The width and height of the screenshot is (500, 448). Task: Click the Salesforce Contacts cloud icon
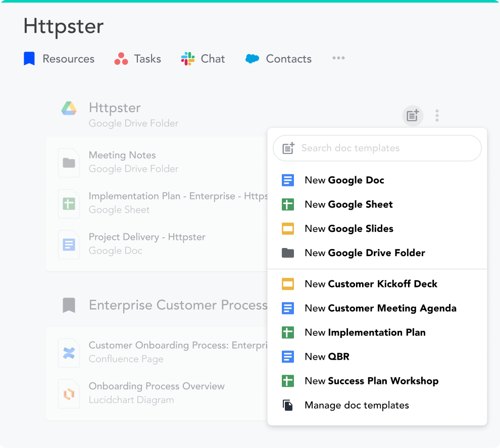point(252,59)
